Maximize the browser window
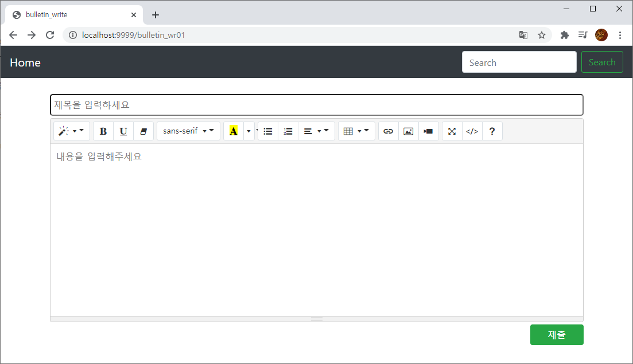Image resolution: width=633 pixels, height=364 pixels. (593, 9)
